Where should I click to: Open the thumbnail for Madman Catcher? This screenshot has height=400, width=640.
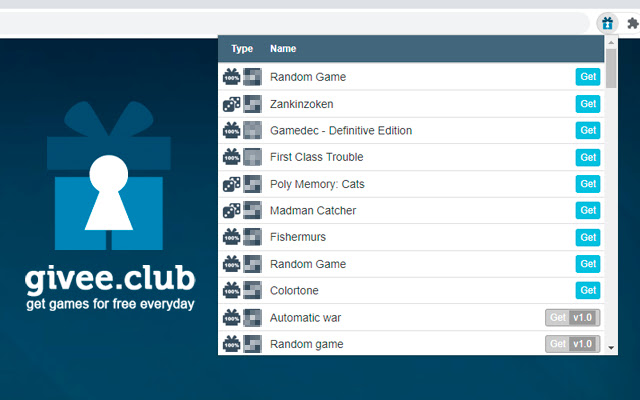click(252, 211)
